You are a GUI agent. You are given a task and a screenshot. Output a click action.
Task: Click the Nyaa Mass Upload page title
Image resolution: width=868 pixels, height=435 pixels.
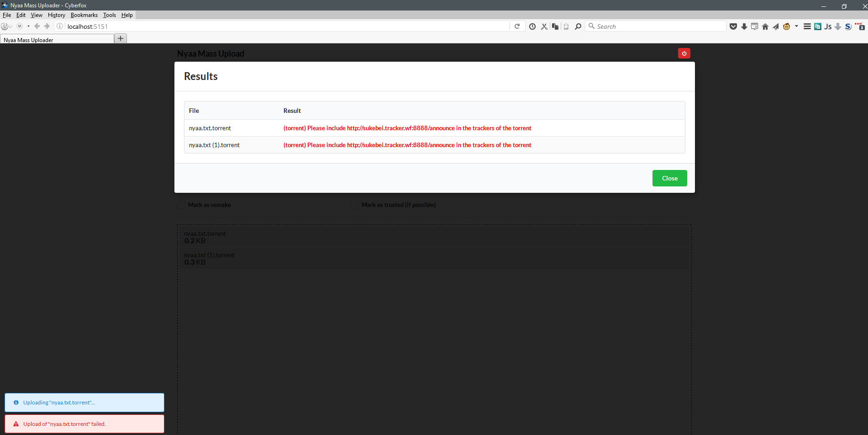(210, 53)
